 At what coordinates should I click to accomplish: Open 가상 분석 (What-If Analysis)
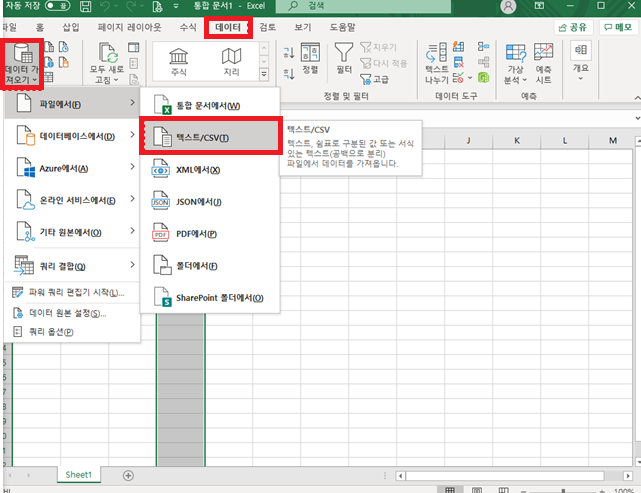[515, 63]
